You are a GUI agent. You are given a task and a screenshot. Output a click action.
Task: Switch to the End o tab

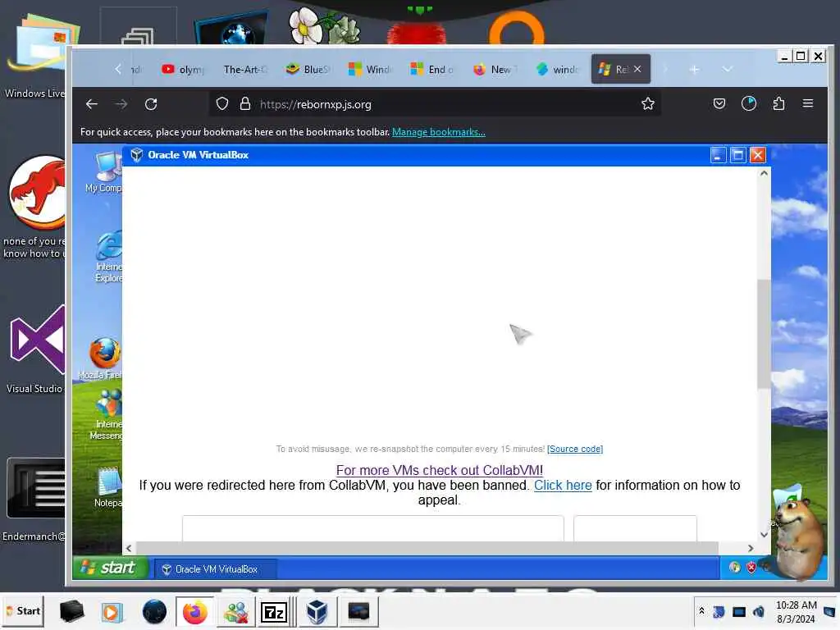[x=431, y=69]
